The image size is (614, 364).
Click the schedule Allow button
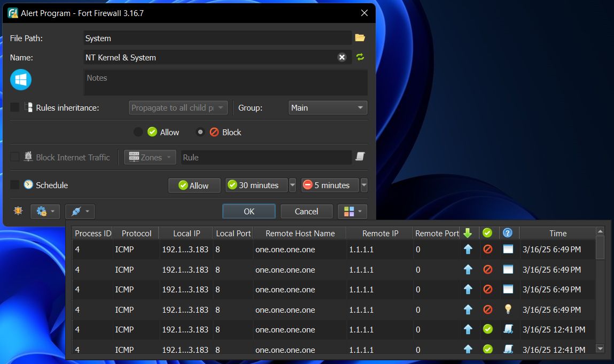coord(194,185)
